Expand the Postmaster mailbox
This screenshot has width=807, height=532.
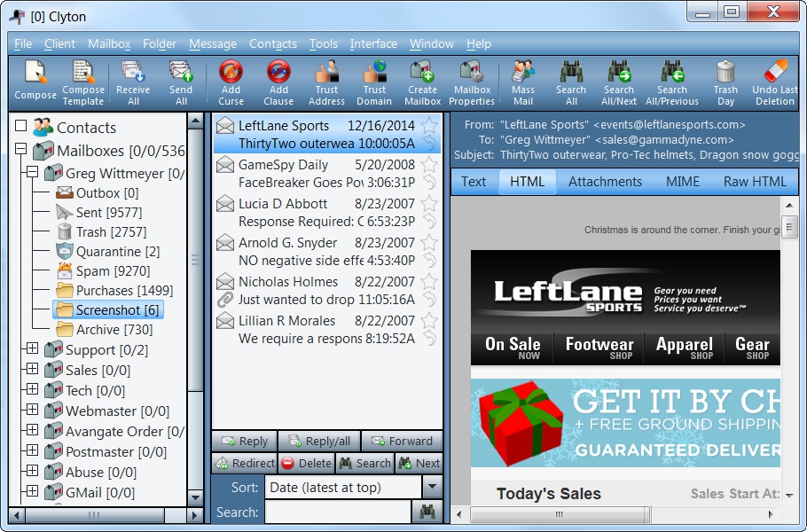32,450
